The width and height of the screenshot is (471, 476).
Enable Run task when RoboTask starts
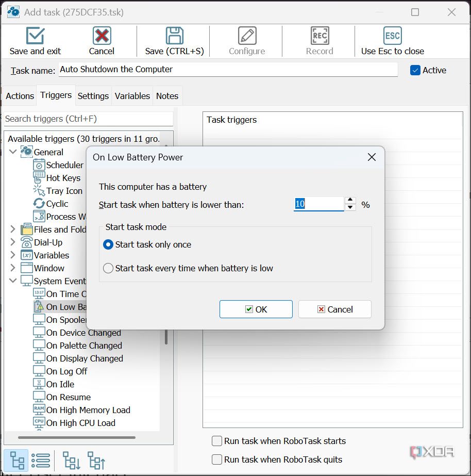tap(217, 441)
